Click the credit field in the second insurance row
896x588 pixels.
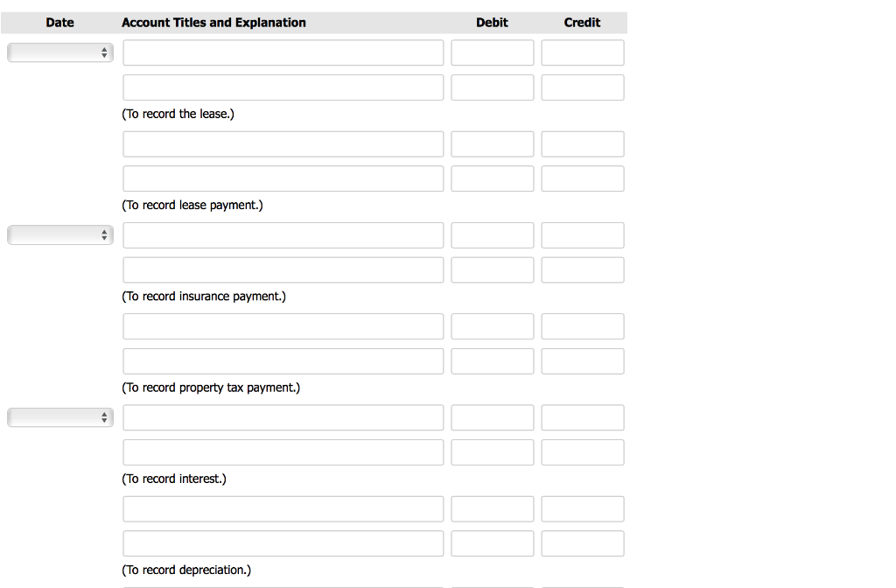pyautogui.click(x=582, y=269)
